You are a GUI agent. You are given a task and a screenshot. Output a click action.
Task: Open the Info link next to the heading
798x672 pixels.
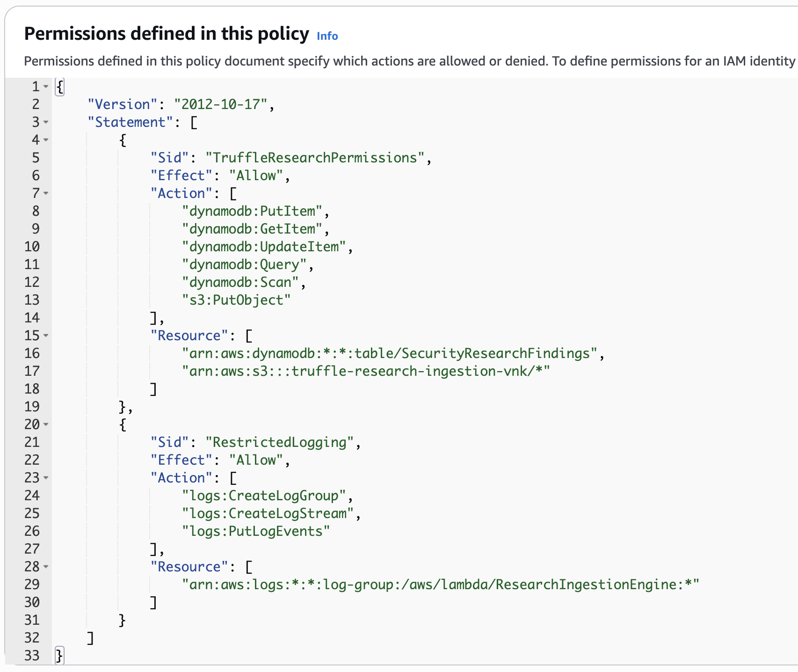[x=326, y=36]
